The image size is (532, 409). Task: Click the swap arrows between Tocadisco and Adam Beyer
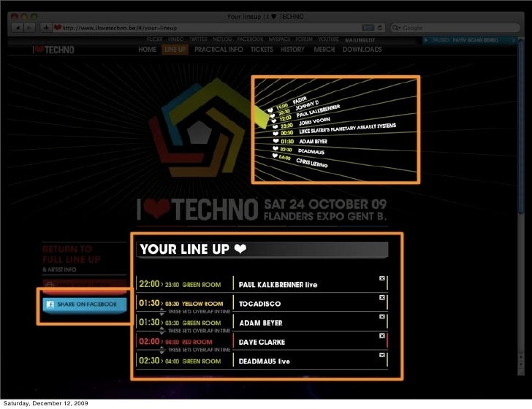point(161,312)
